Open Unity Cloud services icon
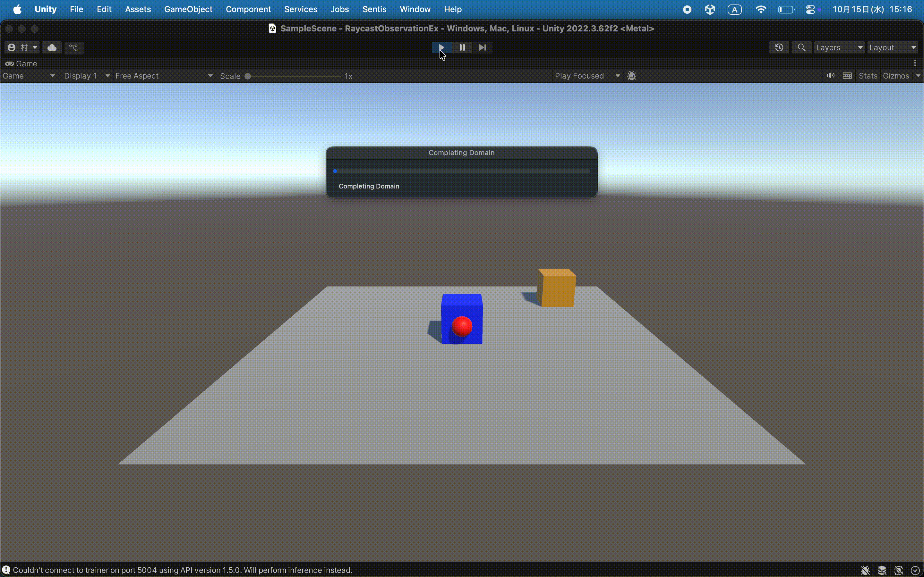 point(52,47)
